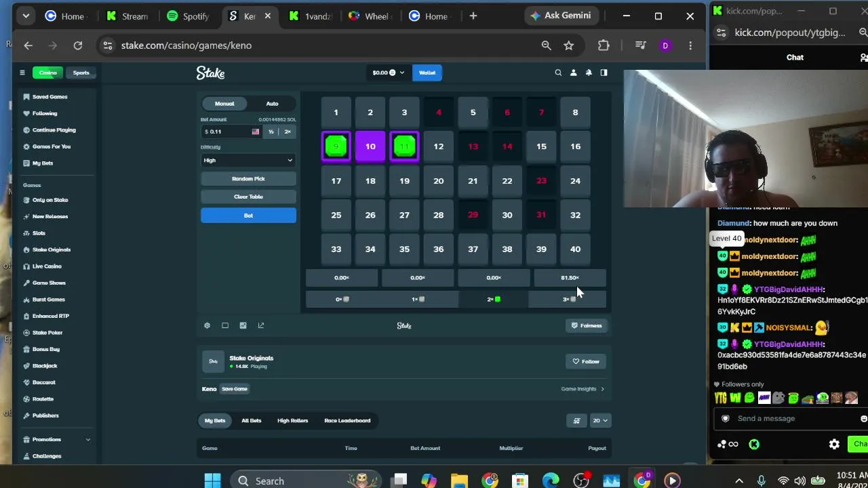Open the Stake user profile icon
Viewport: 868px width, 488px height.
click(573, 73)
